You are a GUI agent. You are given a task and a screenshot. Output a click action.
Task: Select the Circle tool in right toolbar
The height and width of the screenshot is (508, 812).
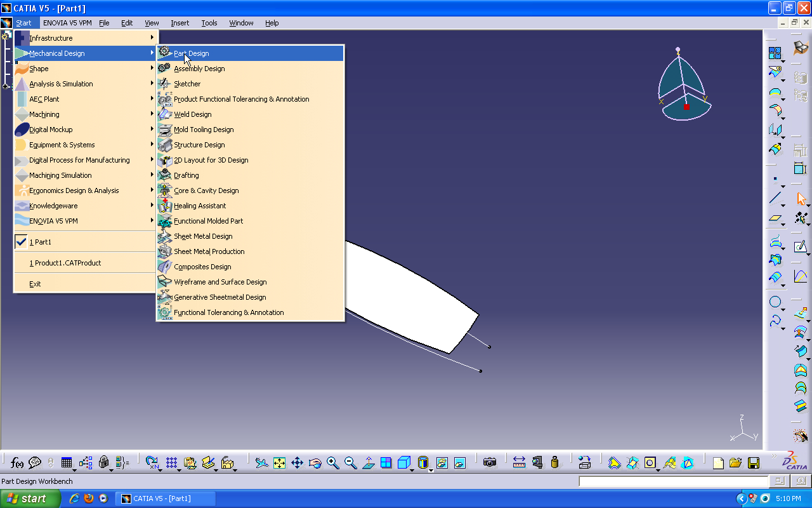(775, 302)
